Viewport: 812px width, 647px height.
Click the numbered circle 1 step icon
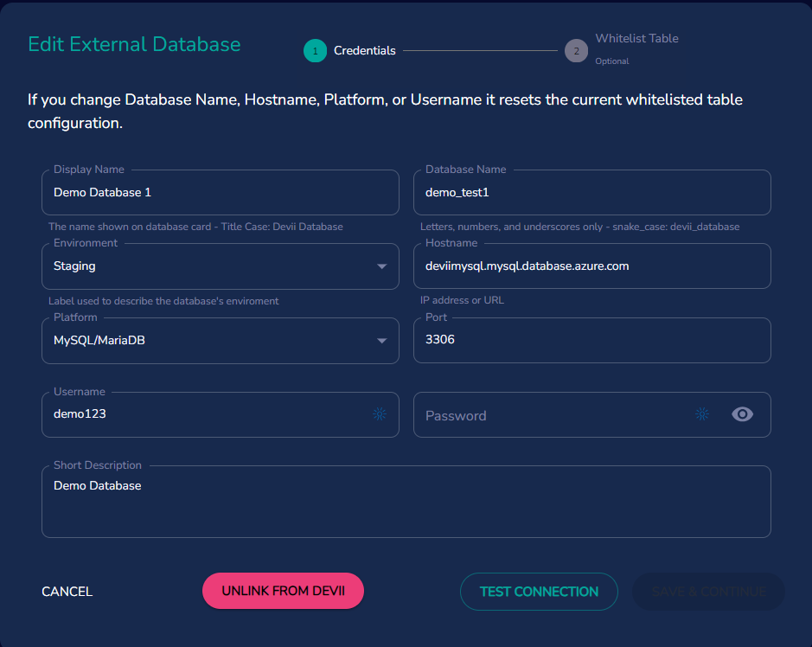pos(316,51)
